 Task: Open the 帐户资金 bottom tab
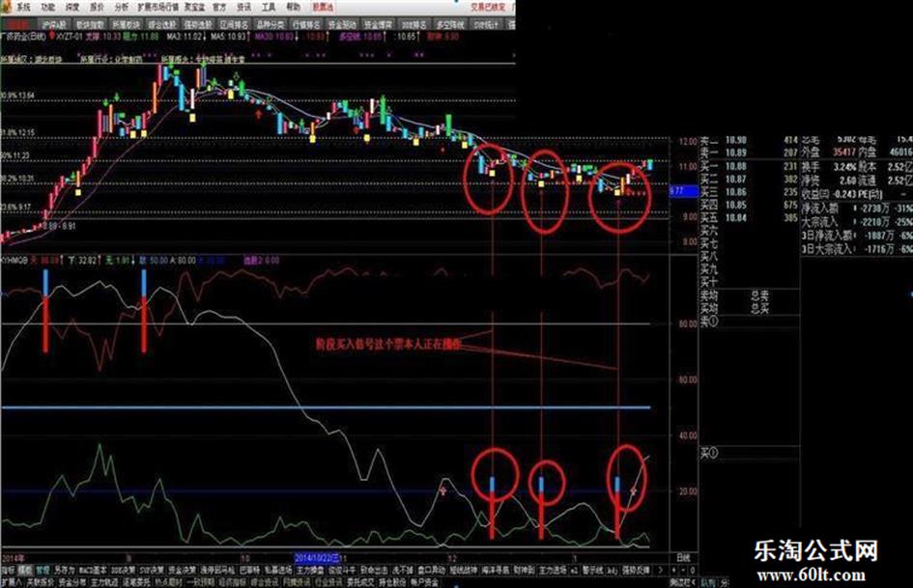point(424,582)
